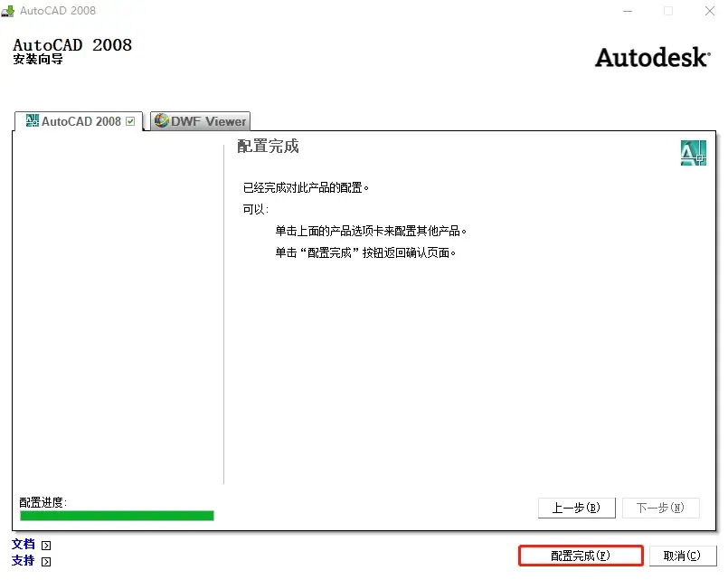
Task: Open the 文档 documentation link
Action: pyautogui.click(x=24, y=544)
